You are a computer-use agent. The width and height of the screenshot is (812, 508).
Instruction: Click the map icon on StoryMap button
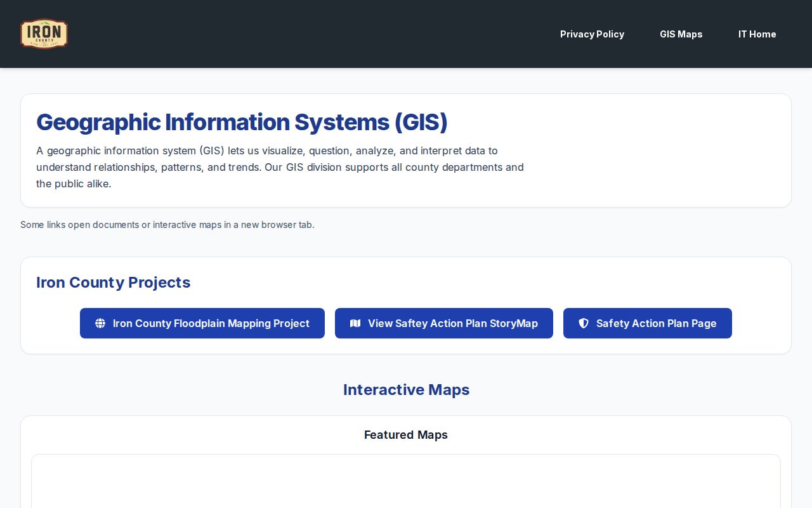point(355,323)
